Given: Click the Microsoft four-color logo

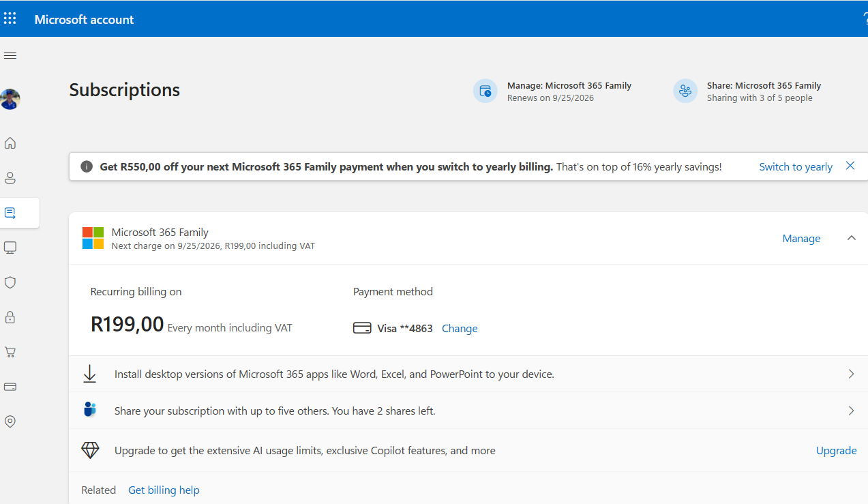Looking at the screenshot, I should coord(93,238).
